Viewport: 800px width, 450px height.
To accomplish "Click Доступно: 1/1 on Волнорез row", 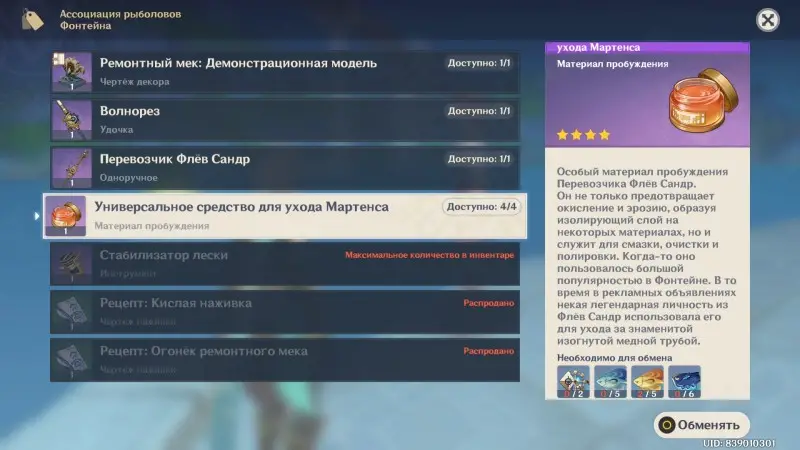I will point(479,111).
